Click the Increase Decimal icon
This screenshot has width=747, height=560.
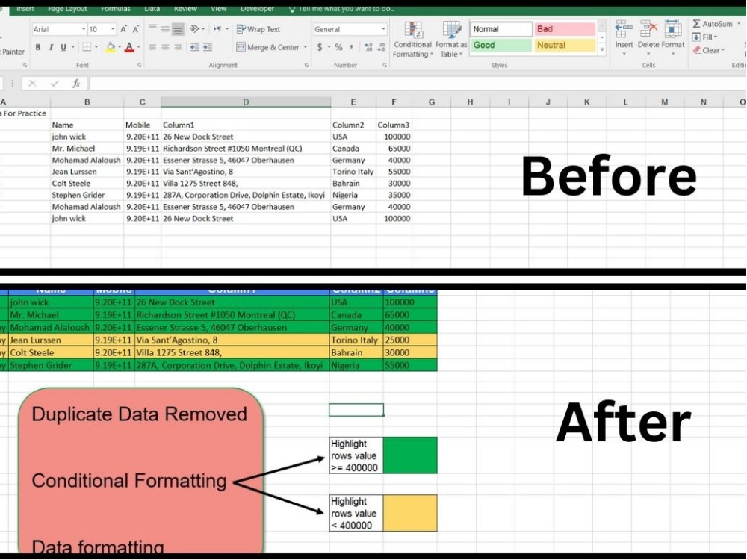pos(368,47)
